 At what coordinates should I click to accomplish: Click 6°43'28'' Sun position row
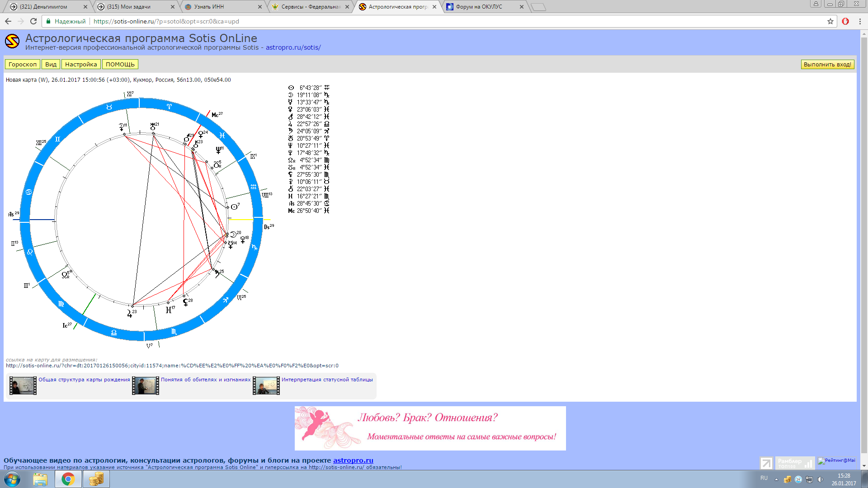[309, 88]
